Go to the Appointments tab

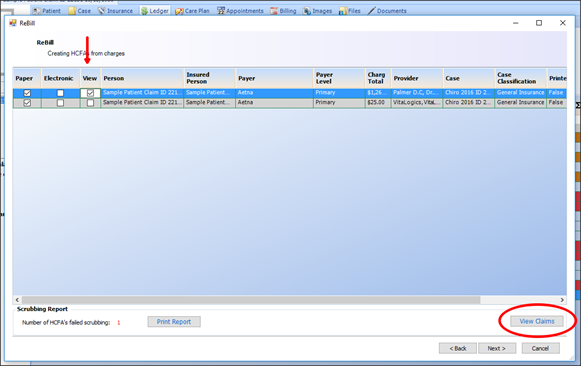tap(240, 11)
